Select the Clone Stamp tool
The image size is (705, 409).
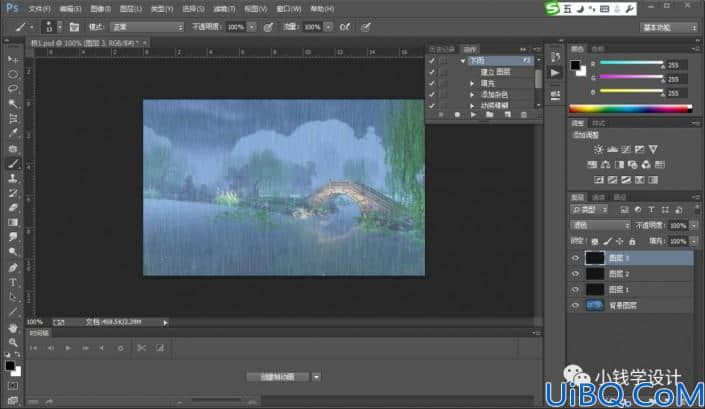coord(13,178)
